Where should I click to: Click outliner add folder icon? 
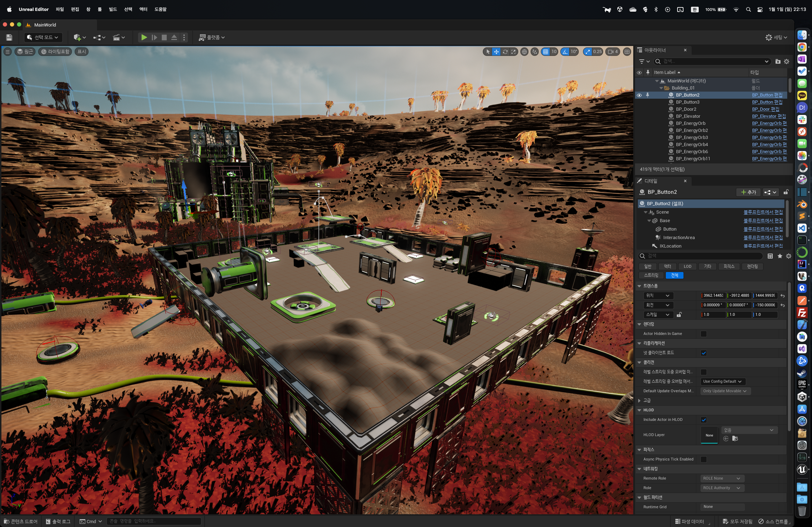(778, 62)
